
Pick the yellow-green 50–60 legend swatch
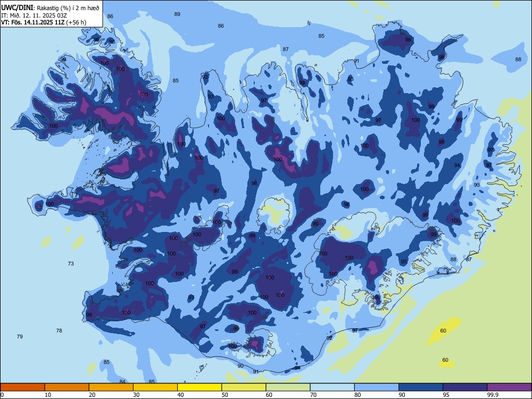(244, 387)
